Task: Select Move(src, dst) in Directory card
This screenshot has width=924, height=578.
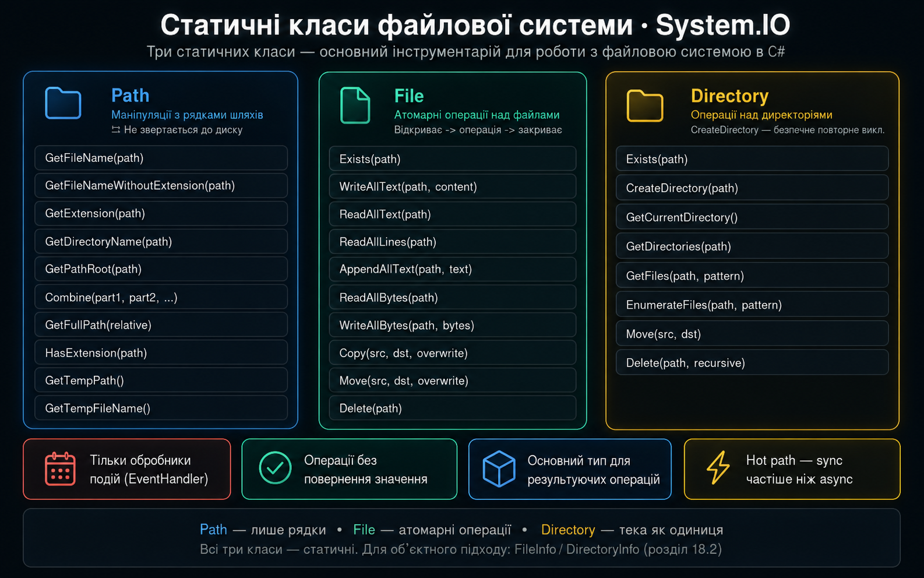Action: (752, 333)
